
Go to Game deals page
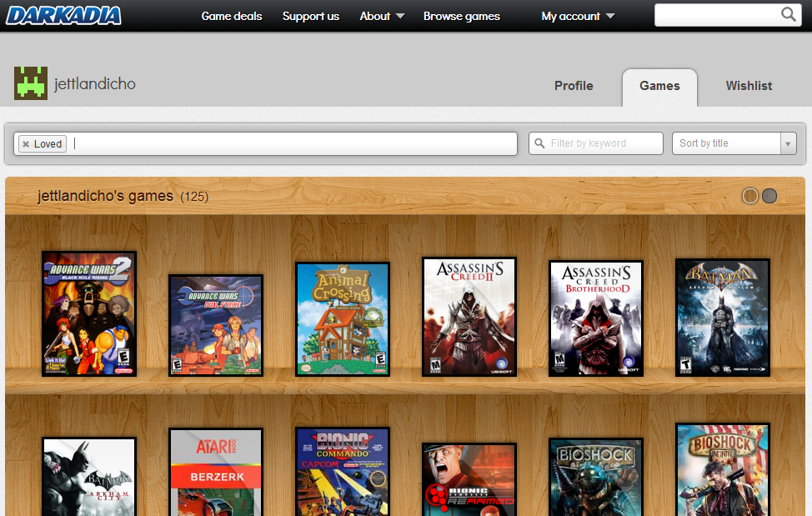click(232, 16)
